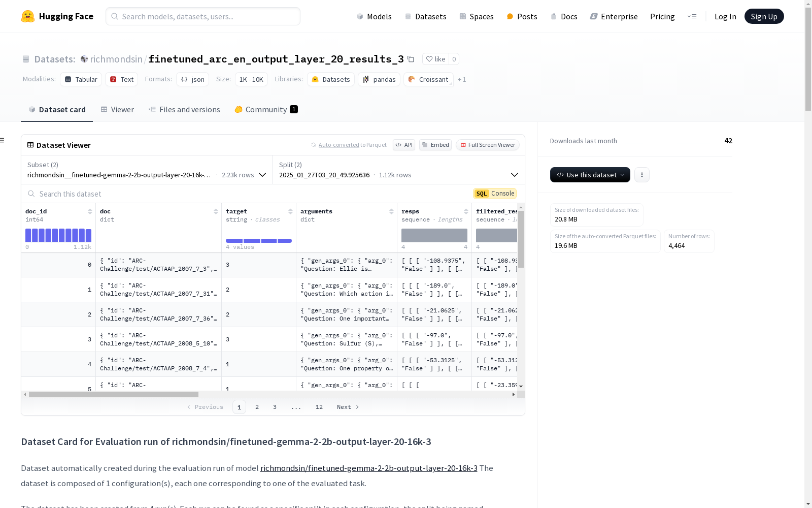
Task: Open the Dataset card tab
Action: pos(57,109)
